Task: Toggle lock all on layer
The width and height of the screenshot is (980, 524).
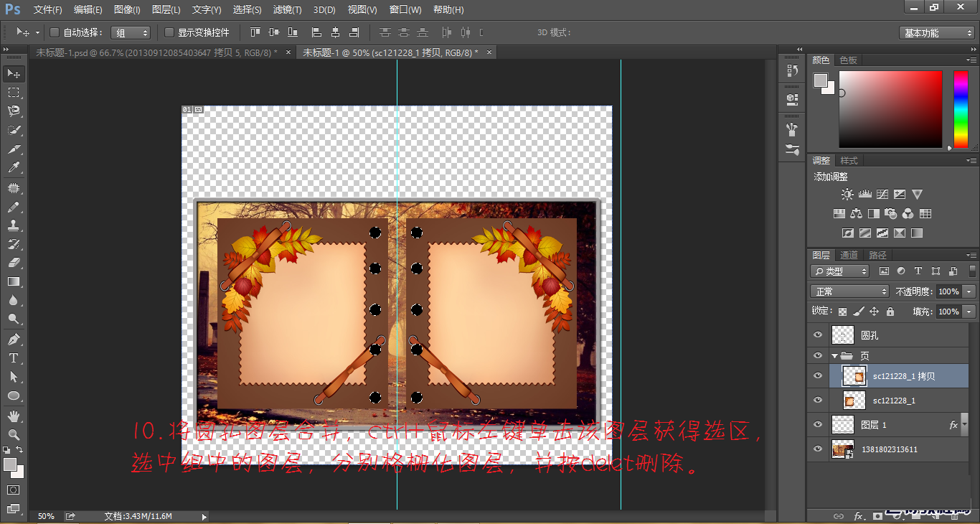Action: coord(890,312)
